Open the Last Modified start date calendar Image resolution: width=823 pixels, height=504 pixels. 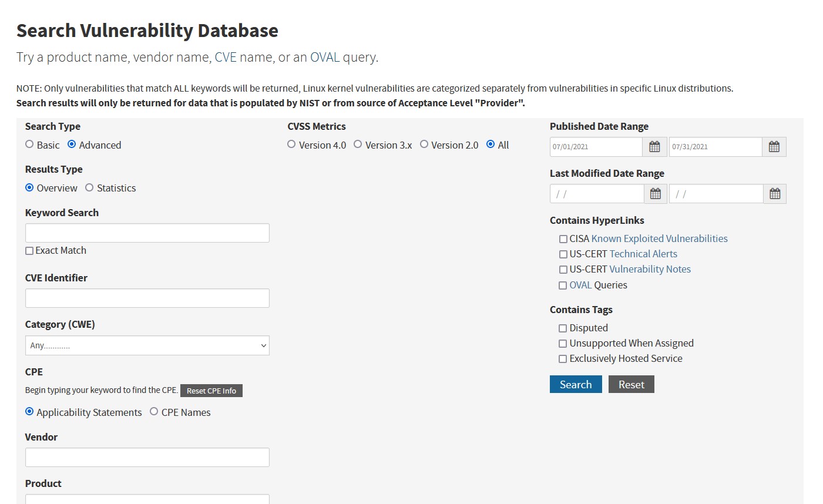pos(654,193)
